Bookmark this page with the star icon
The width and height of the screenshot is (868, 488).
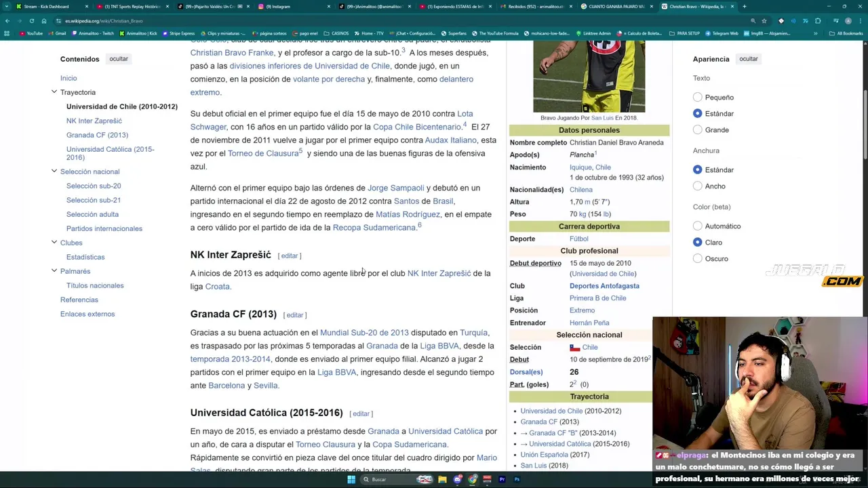[764, 21]
